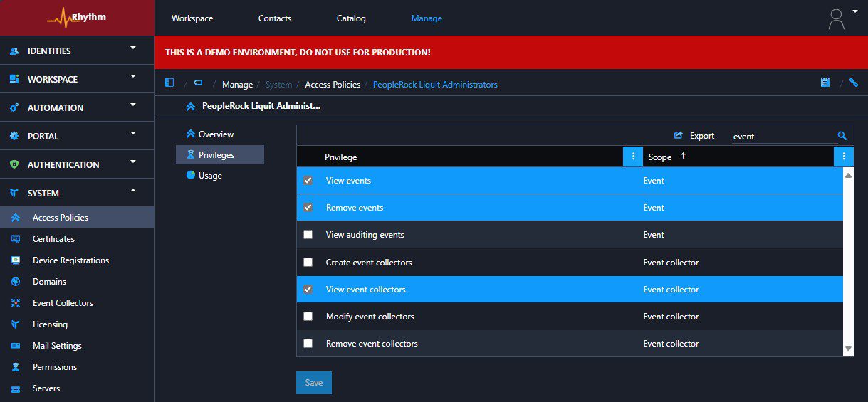Click the Device Registrations icon

(x=16, y=260)
